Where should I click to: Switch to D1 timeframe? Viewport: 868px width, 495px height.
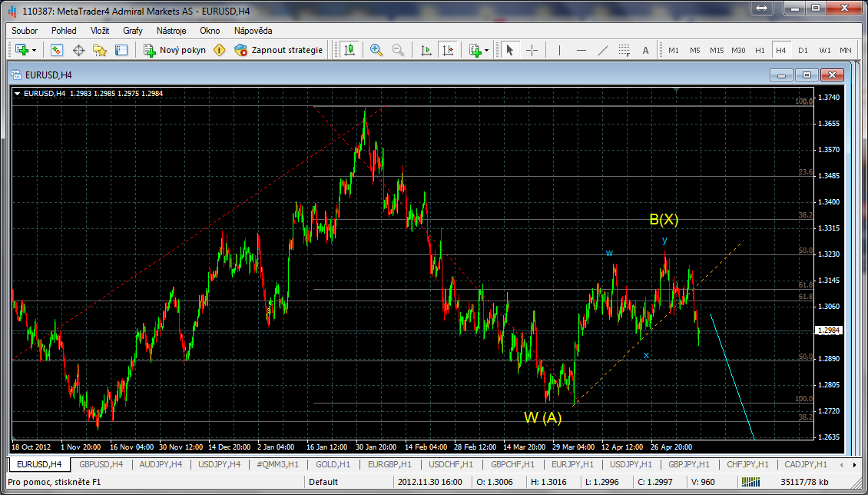(x=803, y=51)
